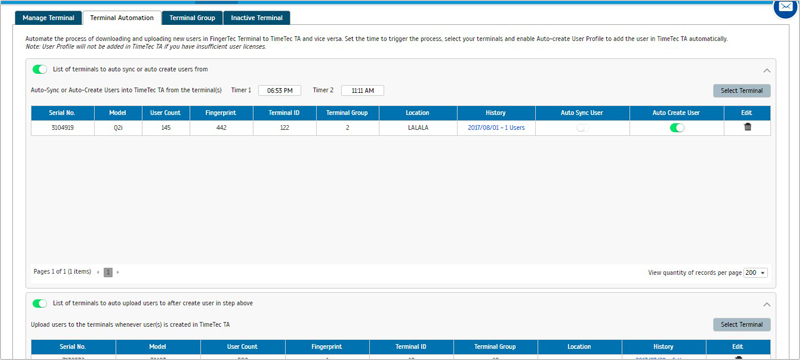This screenshot has height=360, width=800.
Task: Toggle auto upload users list switch
Action: pos(39,303)
